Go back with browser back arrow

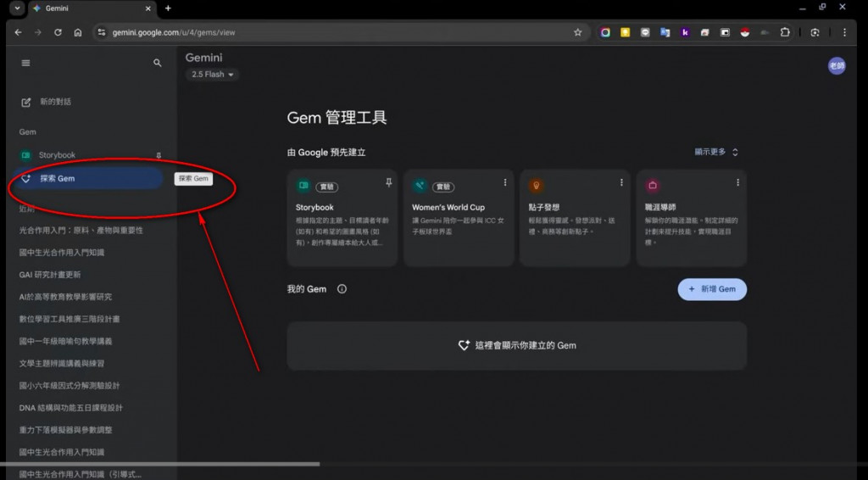tap(19, 33)
